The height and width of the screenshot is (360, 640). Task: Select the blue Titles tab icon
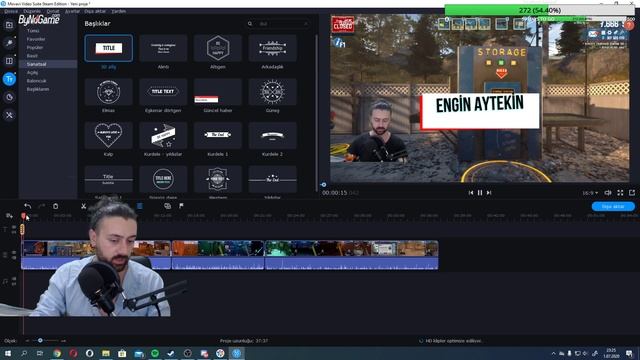[x=9, y=79]
